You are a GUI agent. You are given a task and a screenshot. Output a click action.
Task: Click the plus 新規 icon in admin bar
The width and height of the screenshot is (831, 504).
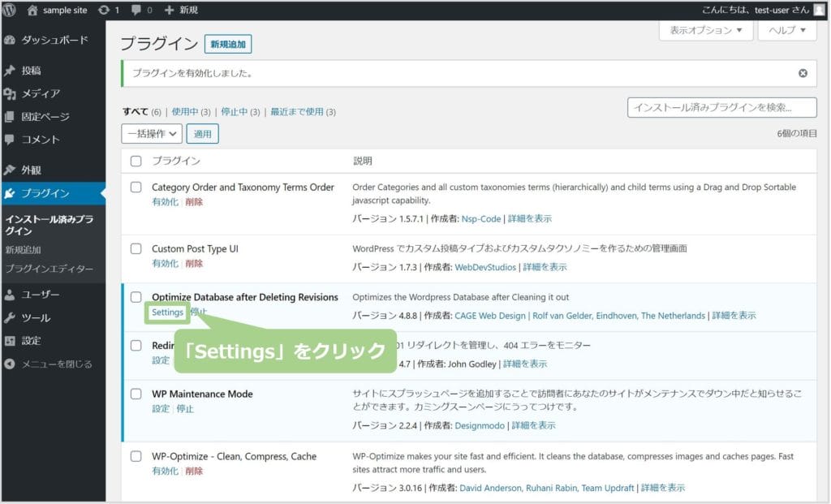(169, 10)
